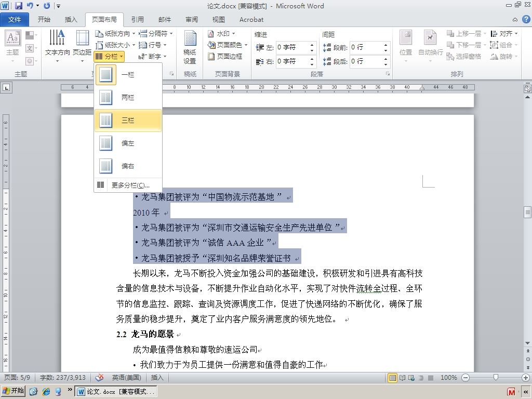Click language 英语(美国) in status bar
This screenshot has height=399, width=532.
[x=126, y=378]
